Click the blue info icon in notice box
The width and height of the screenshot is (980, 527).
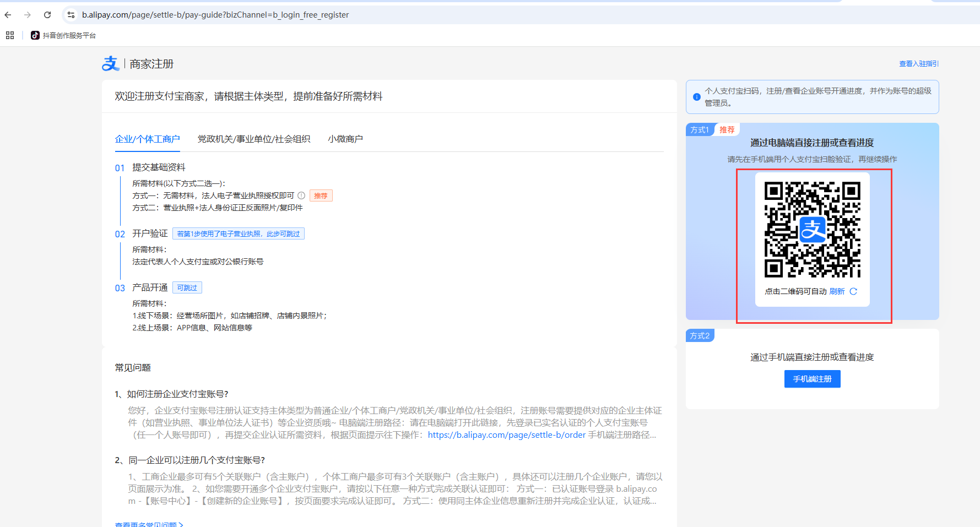[697, 97]
